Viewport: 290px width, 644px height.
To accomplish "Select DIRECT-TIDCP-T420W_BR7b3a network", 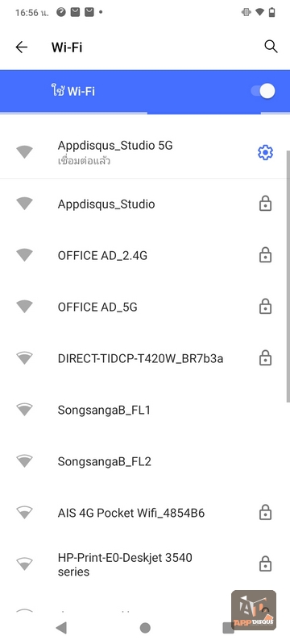I will point(145,358).
